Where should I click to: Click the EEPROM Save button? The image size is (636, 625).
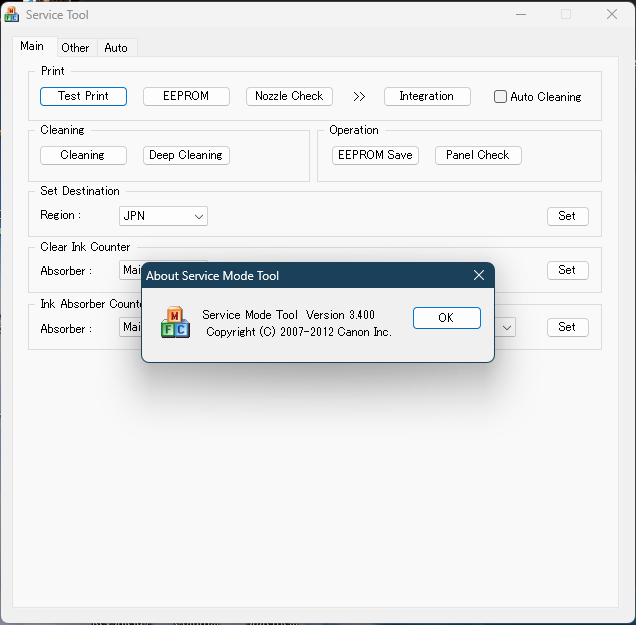click(375, 155)
